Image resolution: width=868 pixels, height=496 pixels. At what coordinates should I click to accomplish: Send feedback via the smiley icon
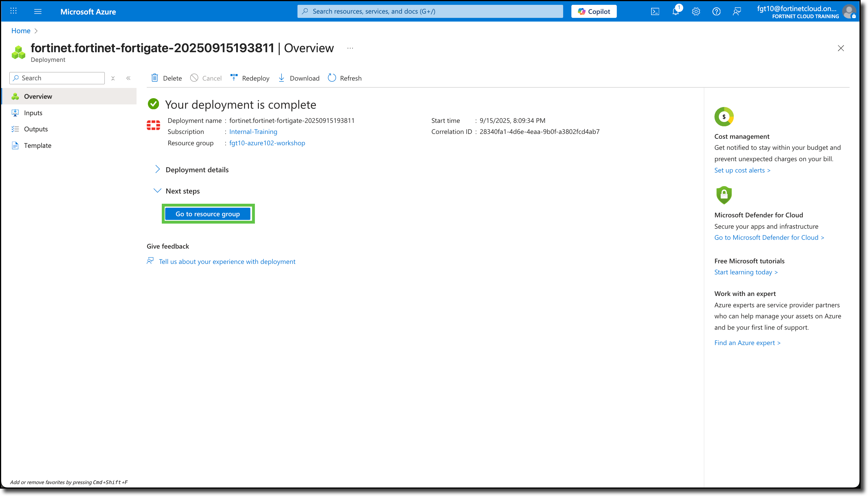tap(737, 11)
